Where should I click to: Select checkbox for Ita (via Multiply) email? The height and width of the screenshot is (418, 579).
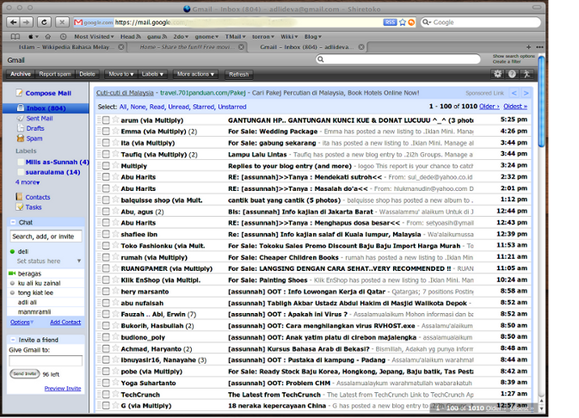(106, 143)
